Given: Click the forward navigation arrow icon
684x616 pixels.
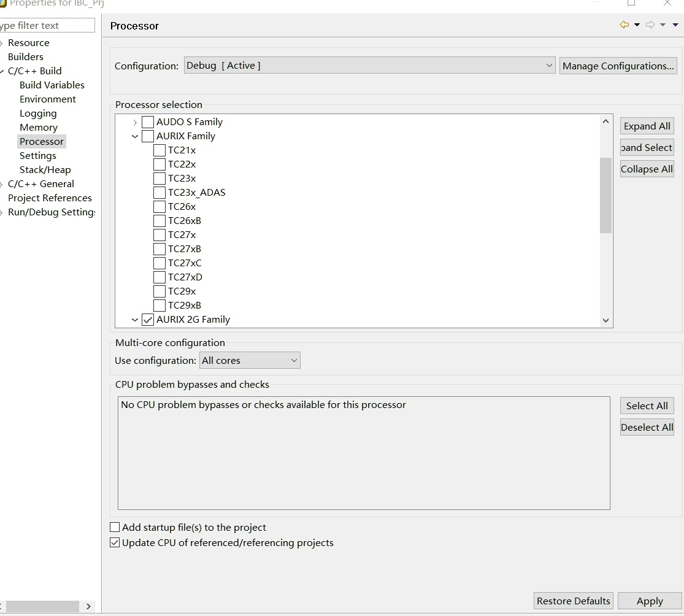Looking at the screenshot, I should [x=650, y=25].
